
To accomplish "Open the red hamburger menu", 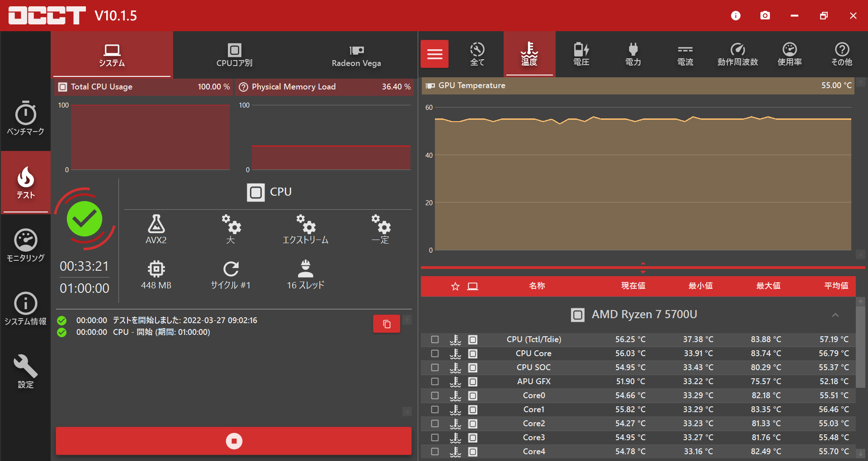I will (434, 54).
